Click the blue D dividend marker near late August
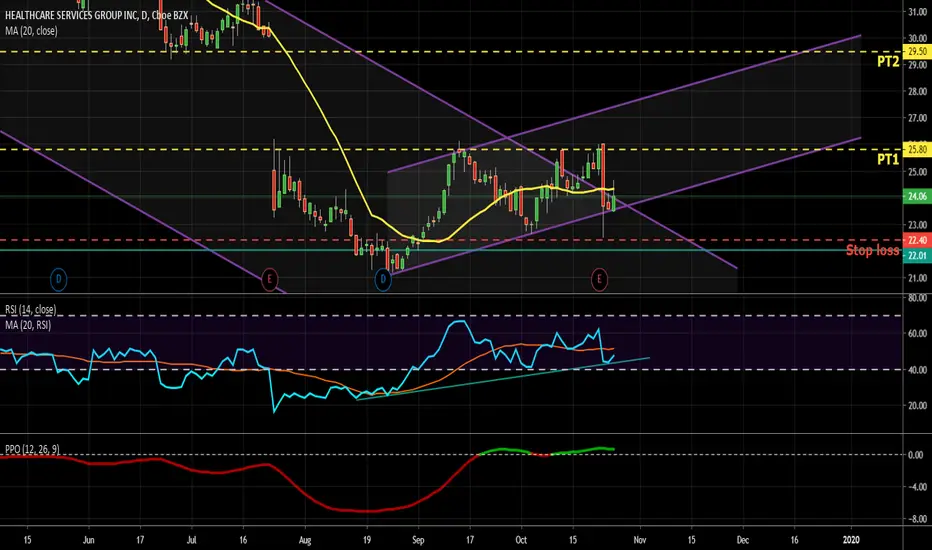Viewport: 932px width, 550px height. click(x=383, y=279)
